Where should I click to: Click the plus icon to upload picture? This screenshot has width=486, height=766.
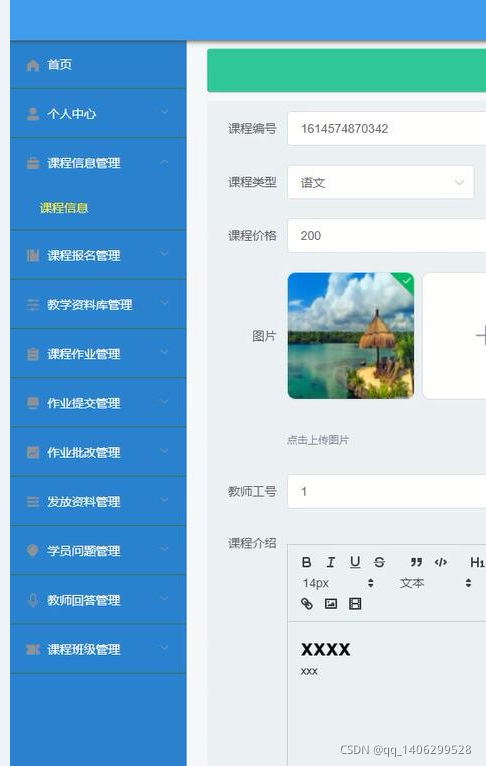(481, 336)
